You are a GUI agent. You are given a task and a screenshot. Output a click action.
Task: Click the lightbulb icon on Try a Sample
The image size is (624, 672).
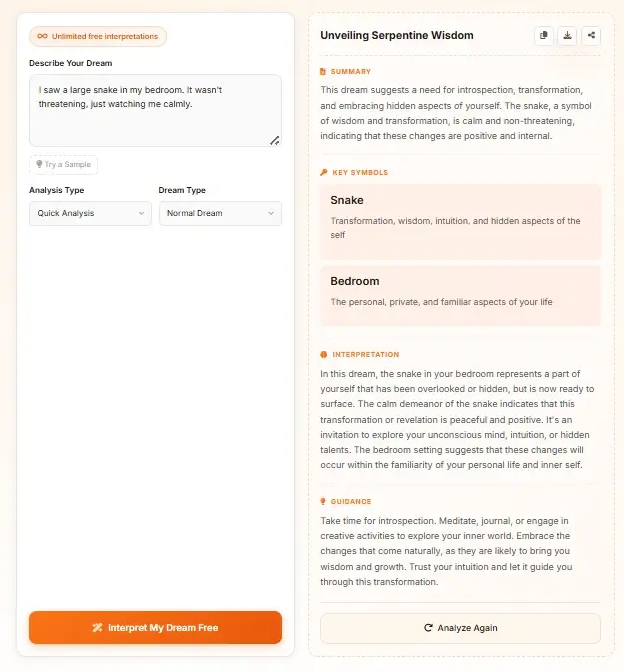point(39,164)
